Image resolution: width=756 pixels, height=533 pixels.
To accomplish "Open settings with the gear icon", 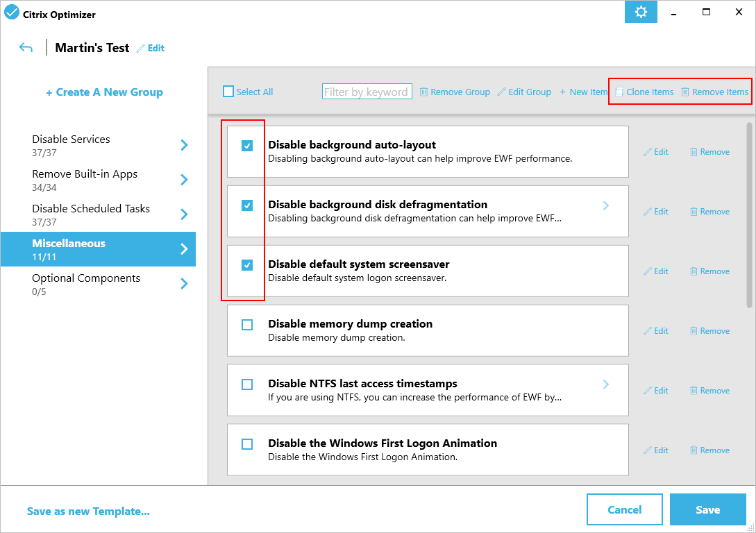I will [641, 12].
